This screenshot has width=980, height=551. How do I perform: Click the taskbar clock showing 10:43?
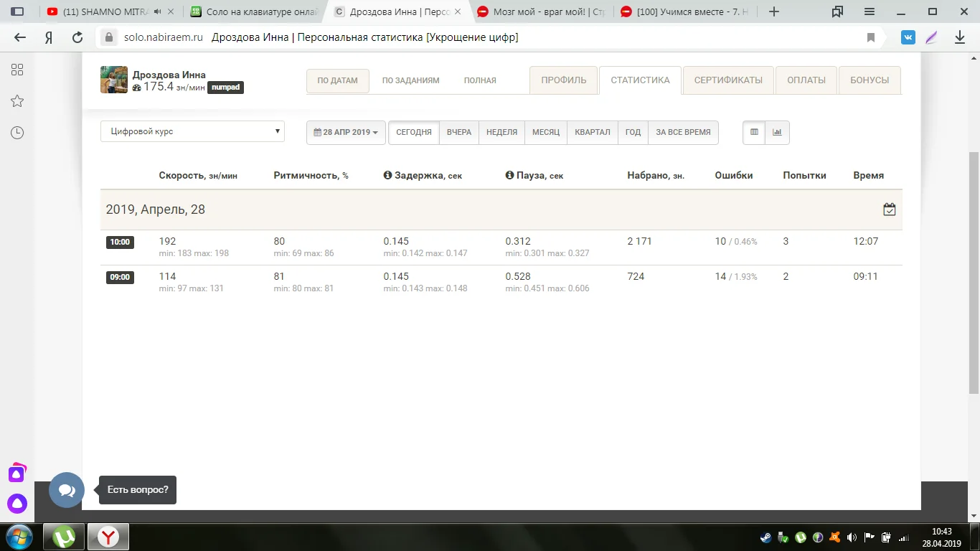pos(941,532)
